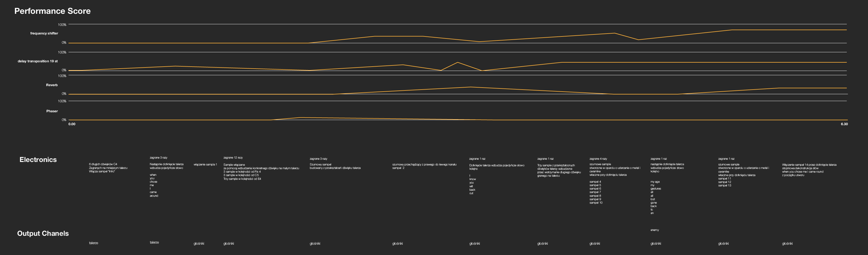Screen dimensions: 868x255
Task: Click the text "włączenie sampla 1"
Action: tap(205, 165)
